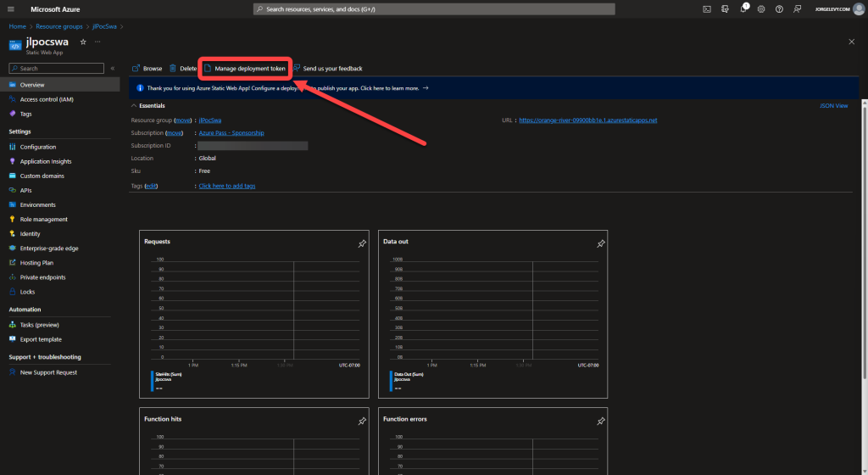Go to Home breadcrumb
The image size is (868, 475).
click(17, 26)
